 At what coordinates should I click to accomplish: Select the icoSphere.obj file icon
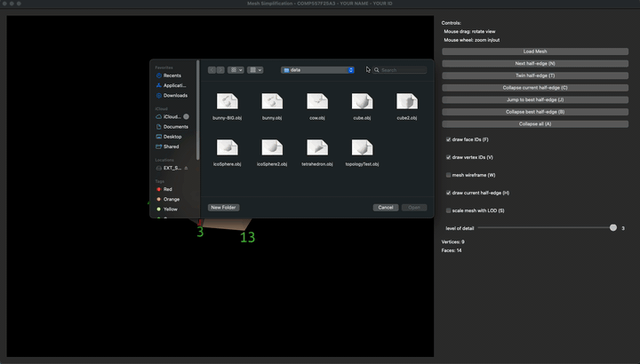(x=228, y=147)
